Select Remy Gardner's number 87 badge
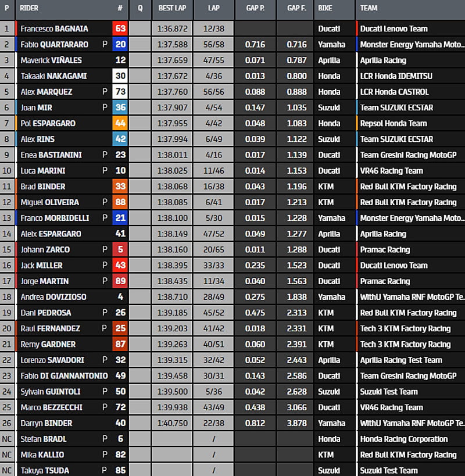 pyautogui.click(x=120, y=344)
